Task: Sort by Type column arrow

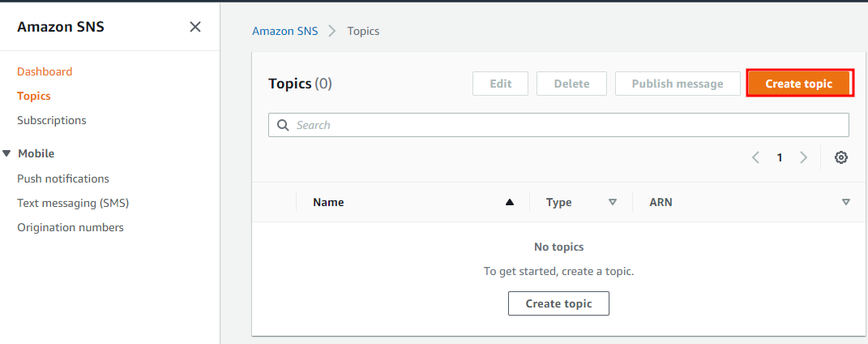Action: tap(612, 202)
